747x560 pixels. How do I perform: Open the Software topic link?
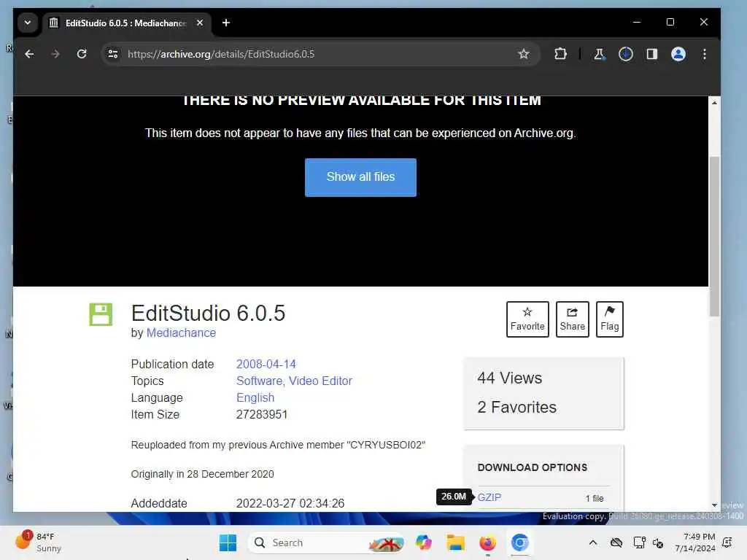[x=260, y=381]
